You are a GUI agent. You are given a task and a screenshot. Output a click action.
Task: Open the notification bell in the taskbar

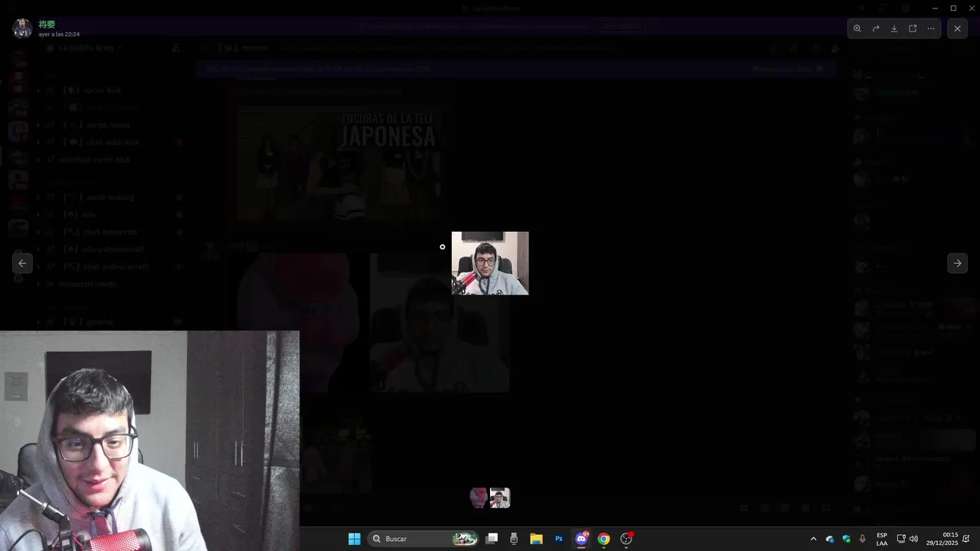[x=966, y=539]
